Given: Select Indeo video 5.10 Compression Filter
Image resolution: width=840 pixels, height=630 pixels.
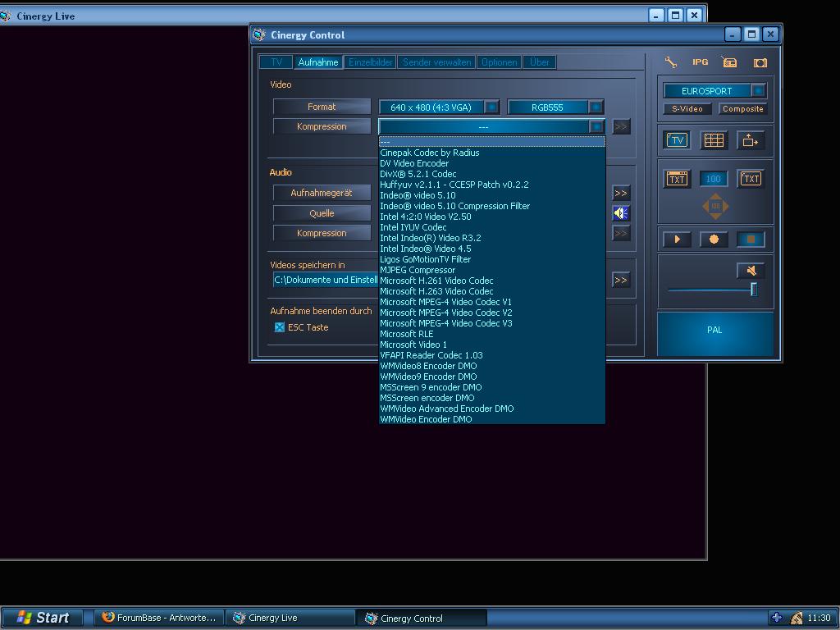Looking at the screenshot, I should (492, 206).
